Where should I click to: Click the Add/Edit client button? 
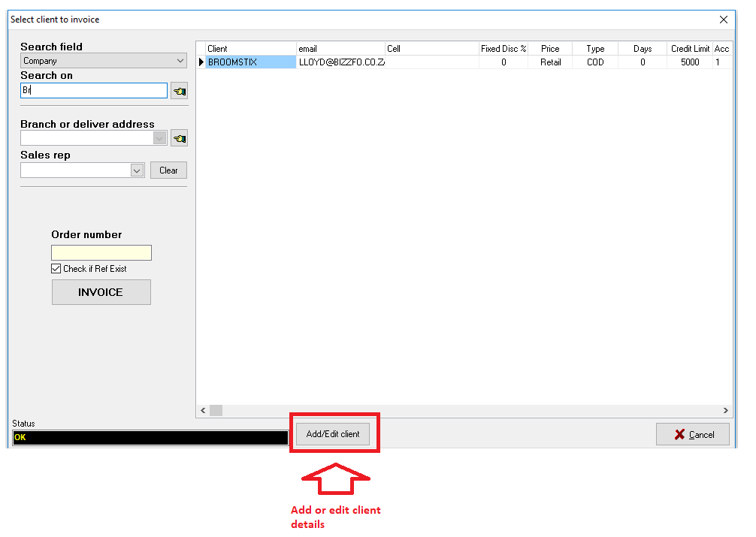point(333,434)
